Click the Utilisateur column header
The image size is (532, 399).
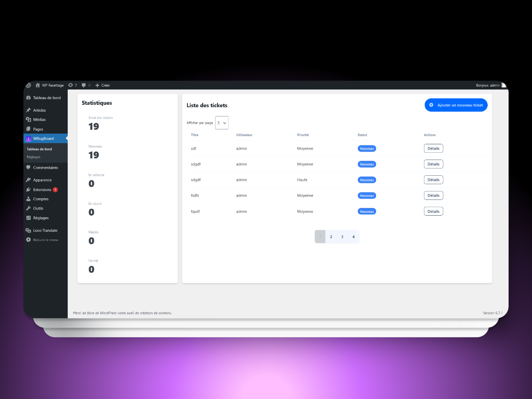click(244, 135)
